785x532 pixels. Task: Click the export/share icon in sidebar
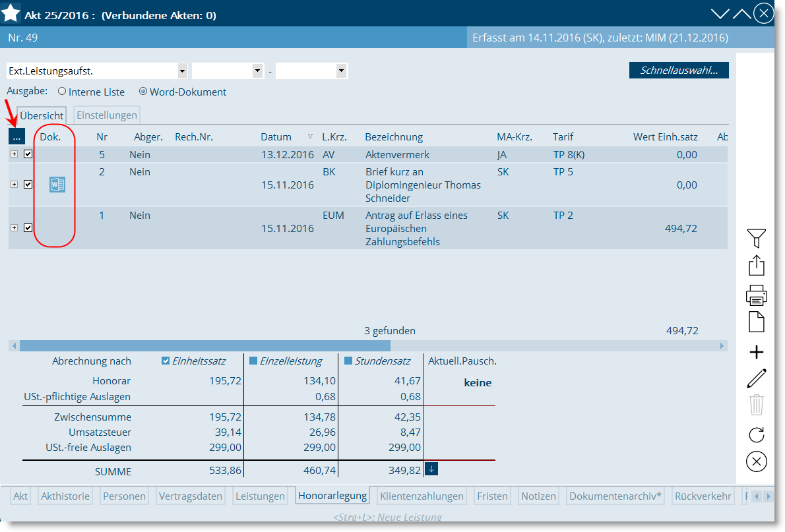757,266
